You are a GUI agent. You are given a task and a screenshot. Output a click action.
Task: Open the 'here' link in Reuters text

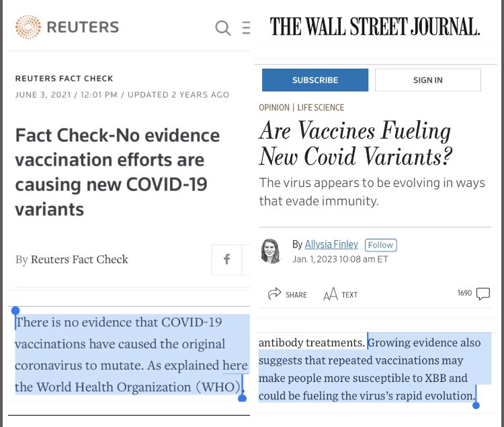click(x=235, y=366)
